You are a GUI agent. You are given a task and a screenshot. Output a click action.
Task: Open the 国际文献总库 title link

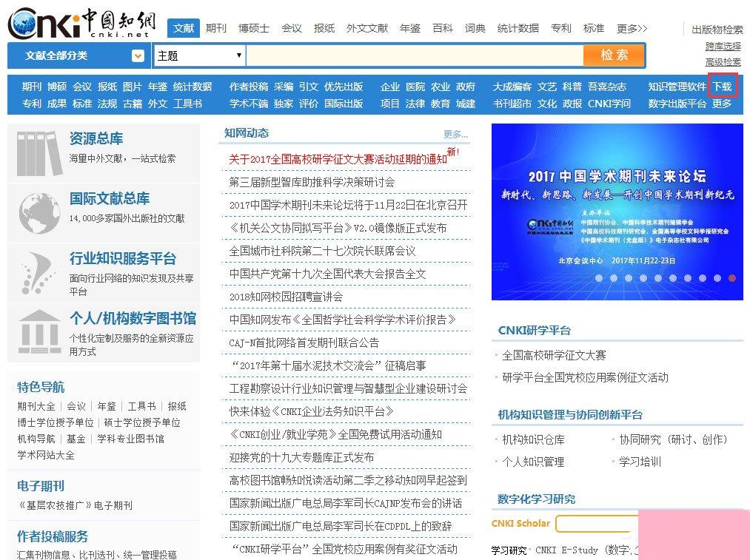tap(110, 198)
